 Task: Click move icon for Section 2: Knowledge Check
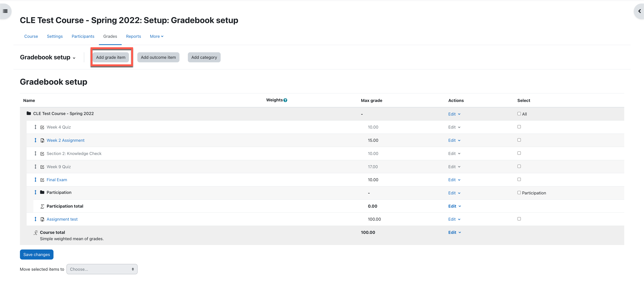(36, 153)
